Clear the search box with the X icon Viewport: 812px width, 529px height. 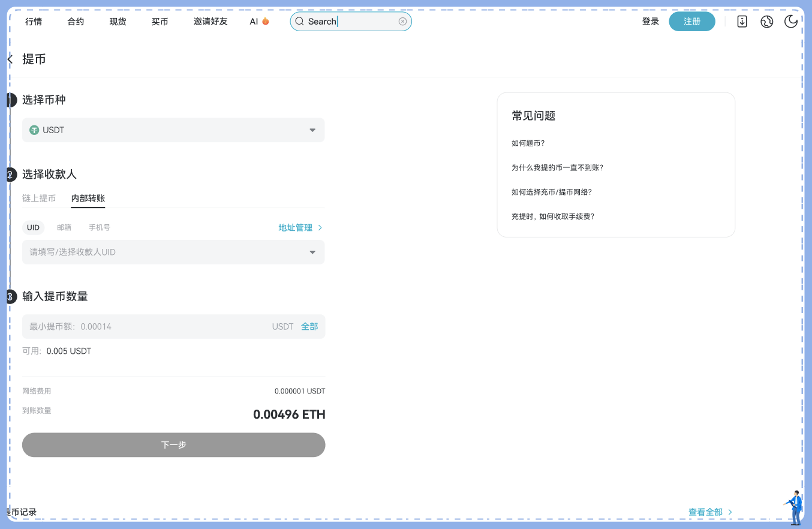point(402,22)
